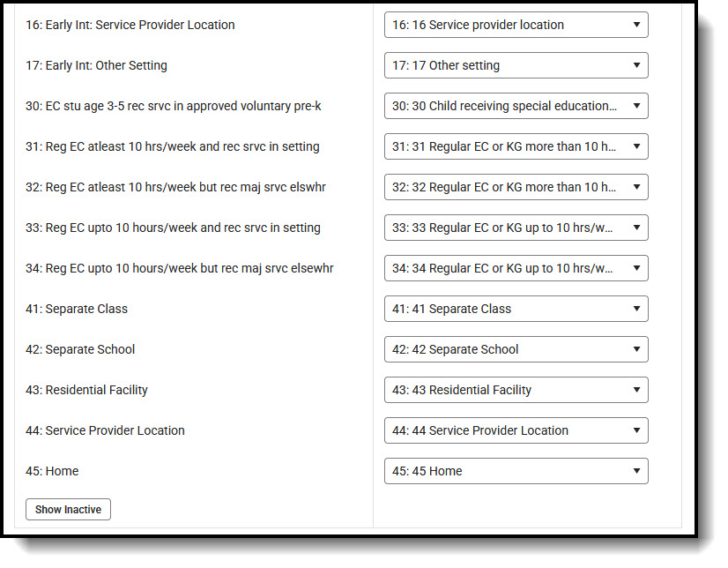Open the '44 Service Provider Location' dropdown

(516, 430)
